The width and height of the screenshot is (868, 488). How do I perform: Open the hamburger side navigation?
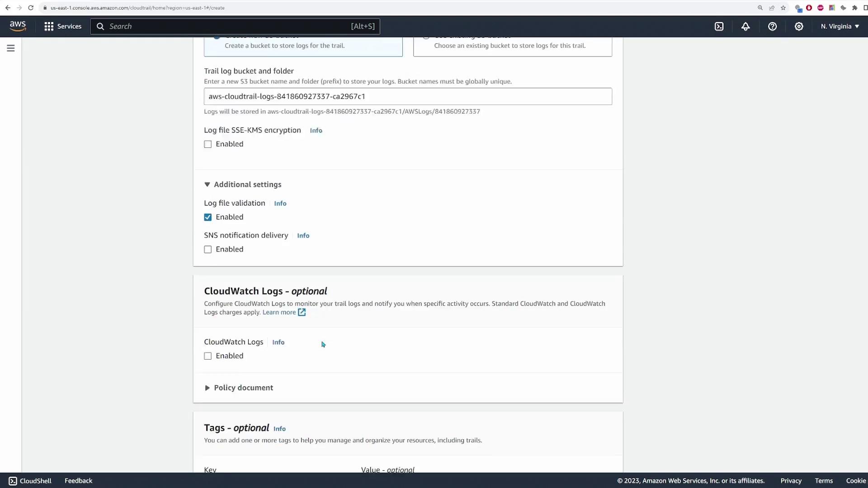(11, 48)
